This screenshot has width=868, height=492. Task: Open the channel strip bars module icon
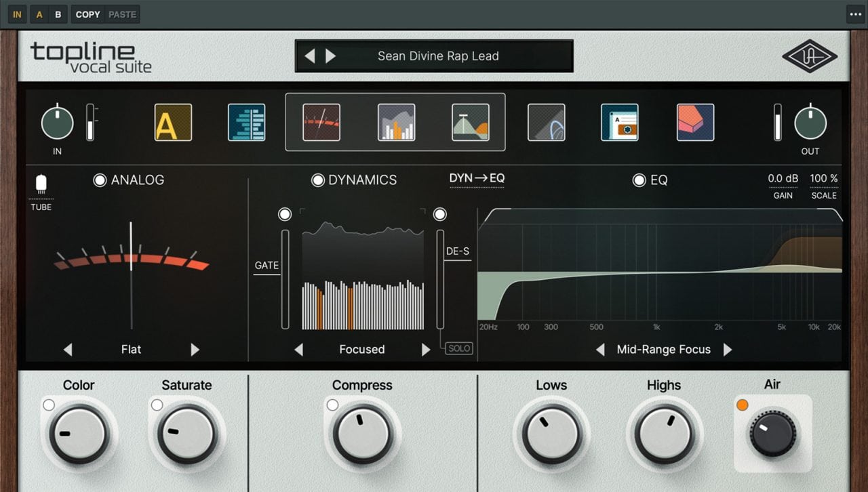[x=247, y=122]
